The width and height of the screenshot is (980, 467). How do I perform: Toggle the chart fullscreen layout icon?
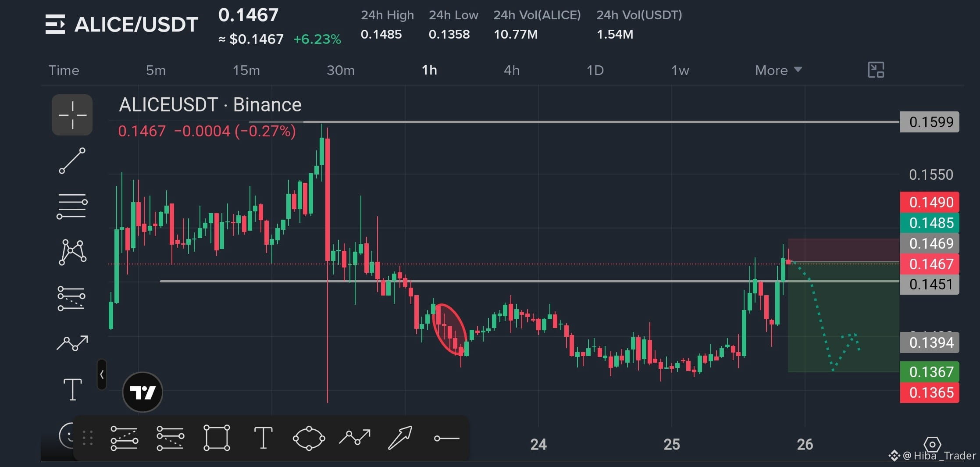pyautogui.click(x=876, y=70)
